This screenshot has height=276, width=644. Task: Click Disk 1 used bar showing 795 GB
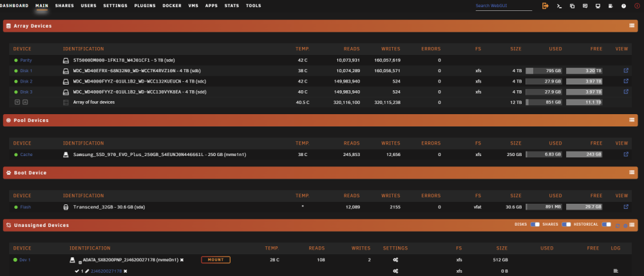pos(544,71)
